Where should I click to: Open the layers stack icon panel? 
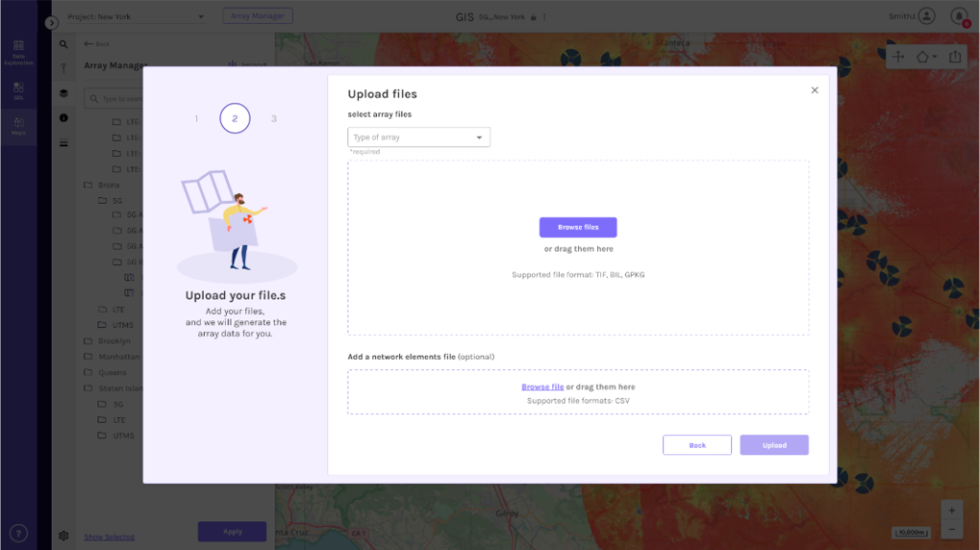click(x=64, y=93)
